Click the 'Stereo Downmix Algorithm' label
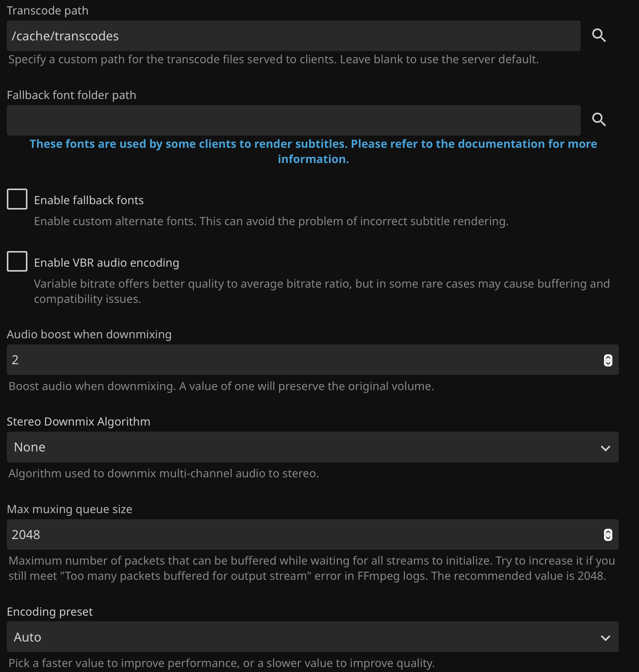The height and width of the screenshot is (672, 639). click(78, 422)
